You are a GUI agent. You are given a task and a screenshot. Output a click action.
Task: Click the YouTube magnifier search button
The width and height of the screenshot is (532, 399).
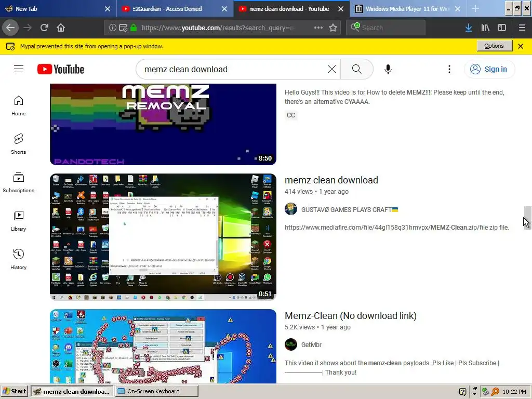356,69
